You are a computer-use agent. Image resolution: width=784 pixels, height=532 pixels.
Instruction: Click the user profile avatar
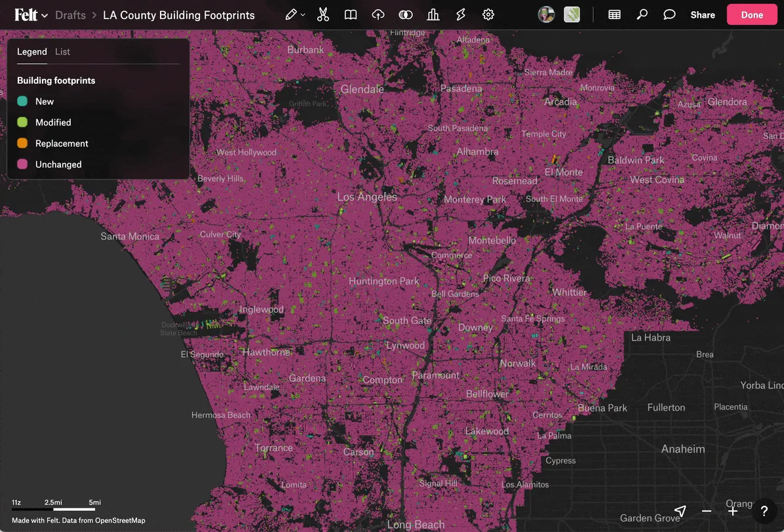coord(546,14)
